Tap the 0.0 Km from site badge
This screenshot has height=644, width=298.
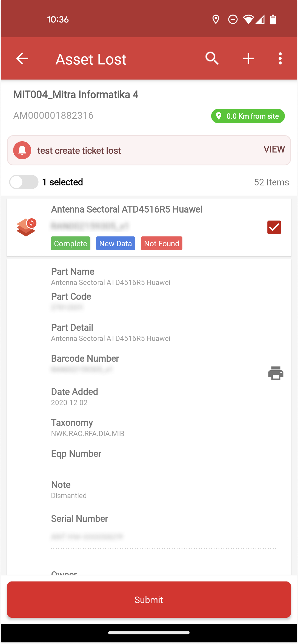(248, 116)
